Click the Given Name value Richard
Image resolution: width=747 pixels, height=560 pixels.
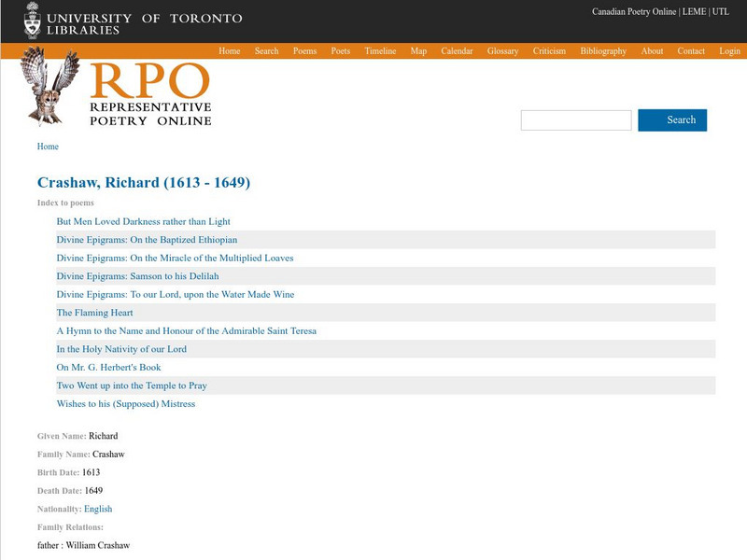(104, 436)
